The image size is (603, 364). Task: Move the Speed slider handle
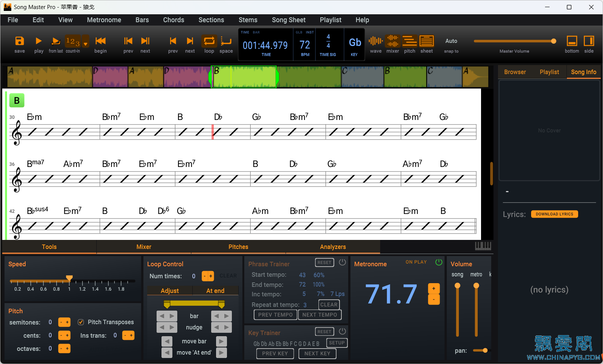(x=69, y=278)
